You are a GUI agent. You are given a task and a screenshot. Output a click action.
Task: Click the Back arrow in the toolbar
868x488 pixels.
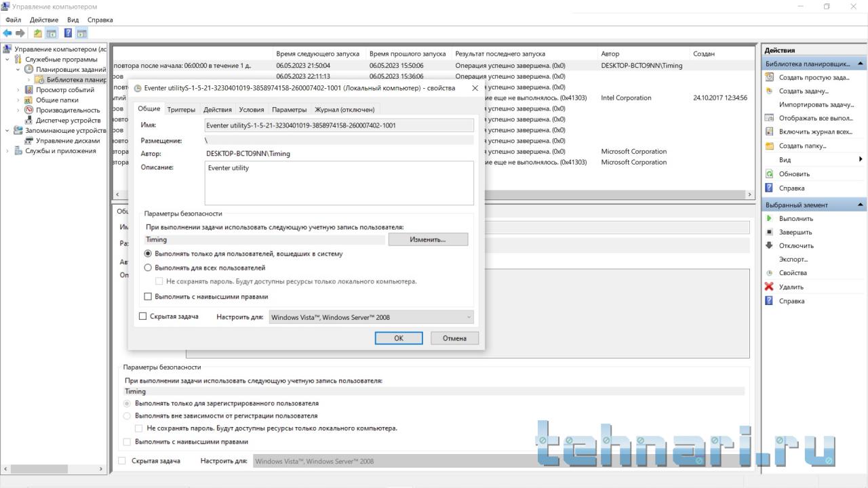7,33
